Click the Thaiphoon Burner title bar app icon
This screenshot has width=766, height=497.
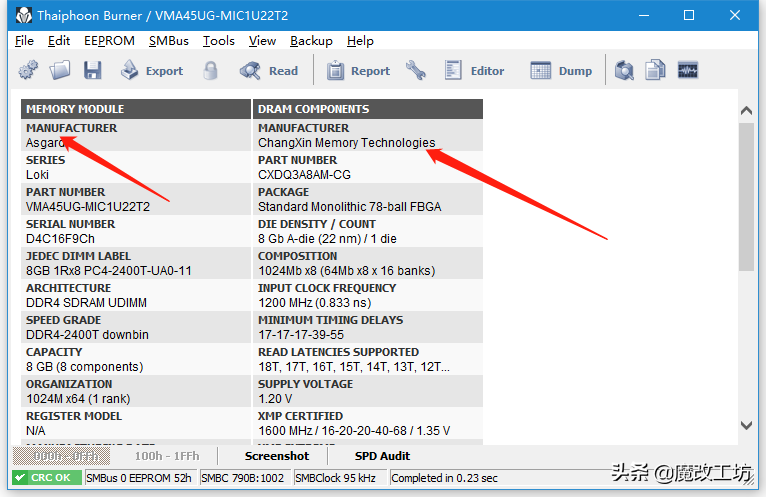23,16
